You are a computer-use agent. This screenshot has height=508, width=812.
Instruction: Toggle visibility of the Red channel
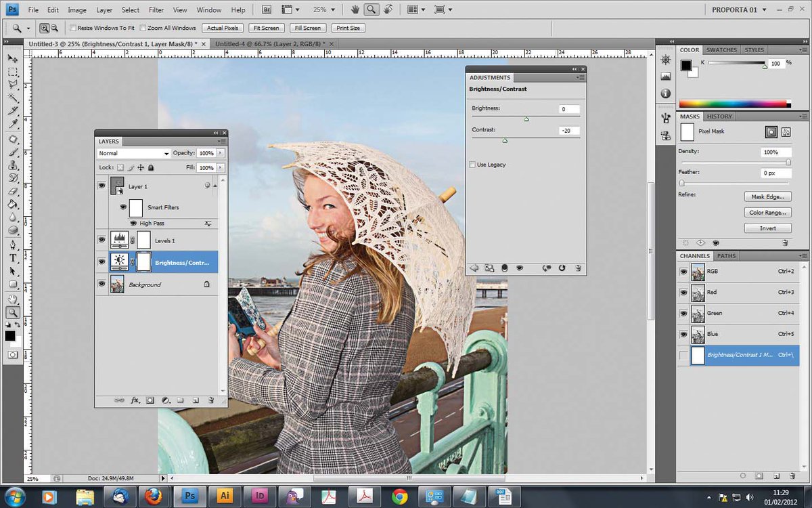[683, 293]
